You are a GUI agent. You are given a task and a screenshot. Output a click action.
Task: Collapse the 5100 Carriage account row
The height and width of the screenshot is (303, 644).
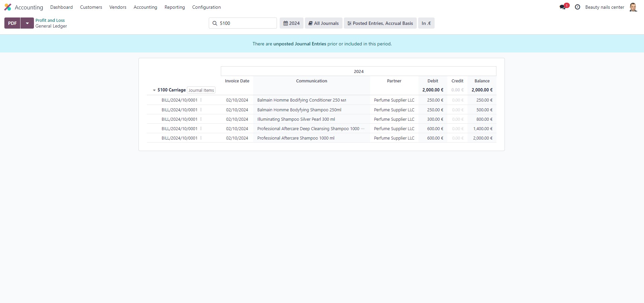154,90
